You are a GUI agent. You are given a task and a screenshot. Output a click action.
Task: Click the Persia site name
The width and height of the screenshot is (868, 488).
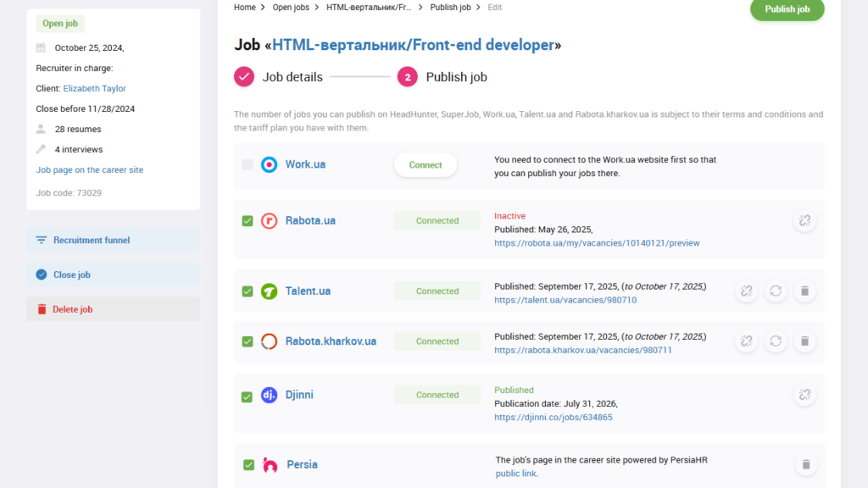pos(303,465)
